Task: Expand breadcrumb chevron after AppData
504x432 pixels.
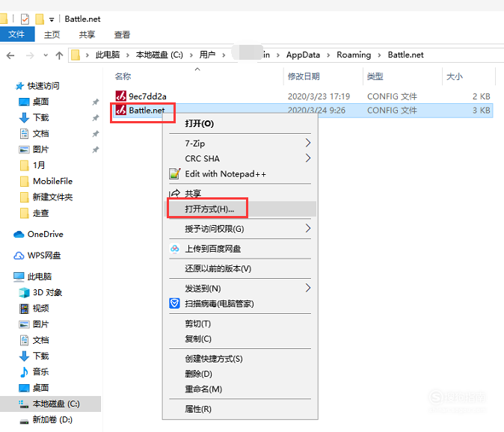Action: pyautogui.click(x=328, y=55)
